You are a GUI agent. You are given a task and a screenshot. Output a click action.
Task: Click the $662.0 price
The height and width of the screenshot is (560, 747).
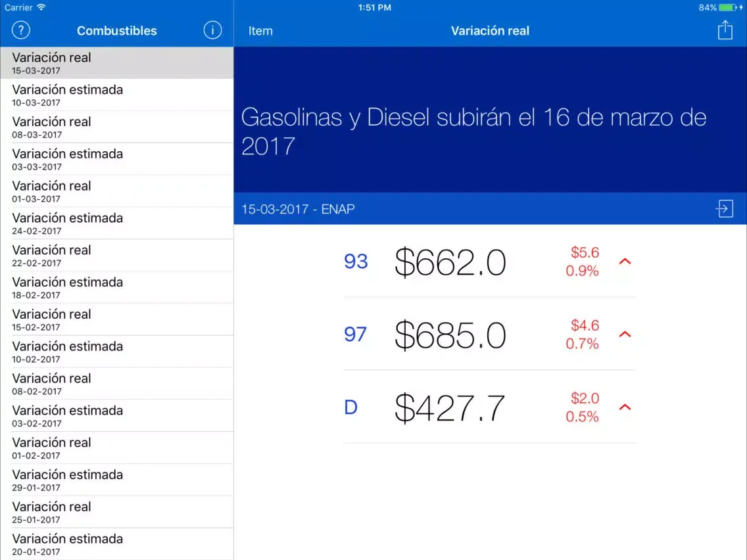[x=450, y=262]
